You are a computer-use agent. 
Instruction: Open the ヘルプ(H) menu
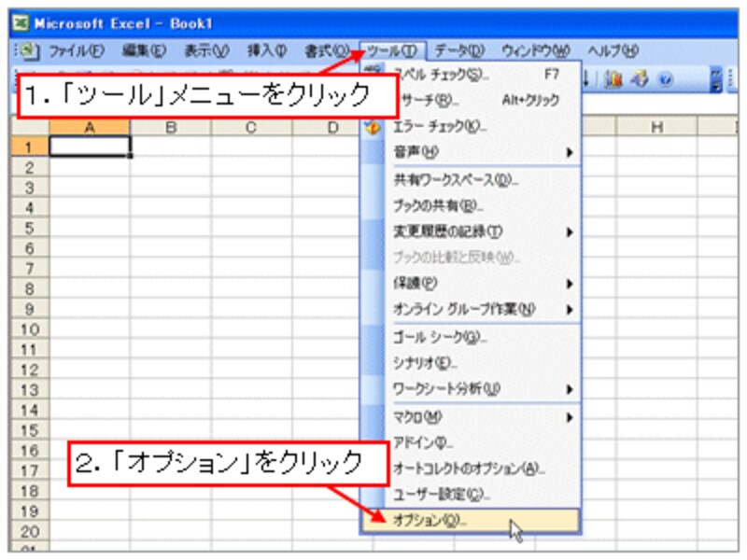tap(613, 51)
